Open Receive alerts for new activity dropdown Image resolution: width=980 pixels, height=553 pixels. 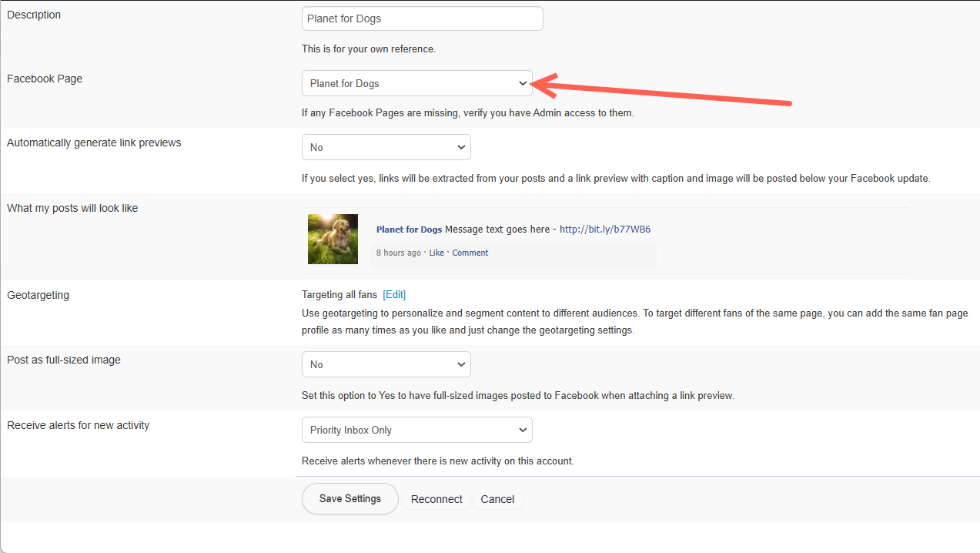[416, 430]
